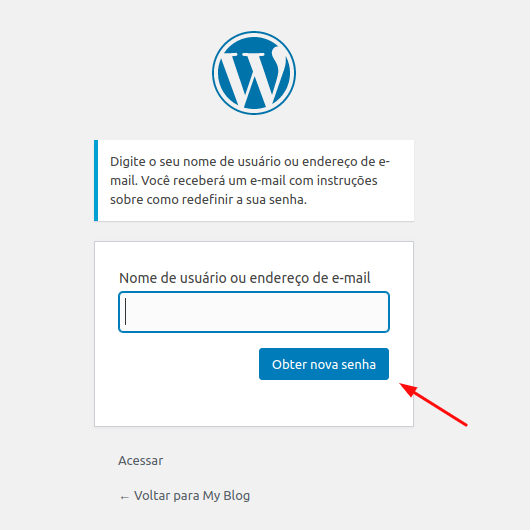Click the left arrow before Voltar para My Blog

coord(124,497)
